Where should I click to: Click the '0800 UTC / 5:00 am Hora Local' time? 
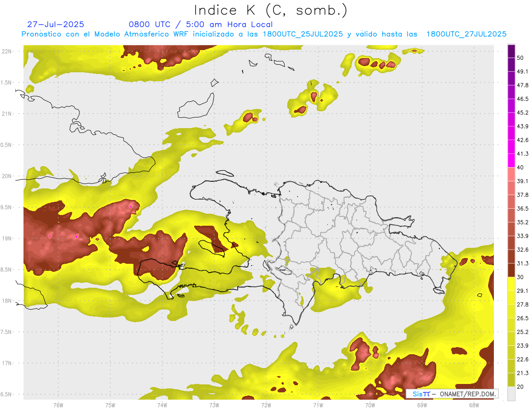pyautogui.click(x=200, y=24)
